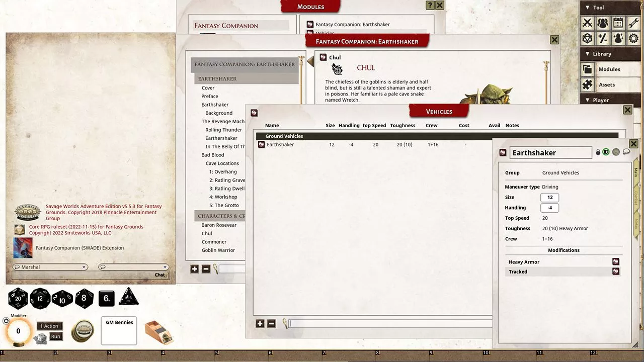Collapse the Tool sidebar section
644x362 pixels.
tap(610, 8)
